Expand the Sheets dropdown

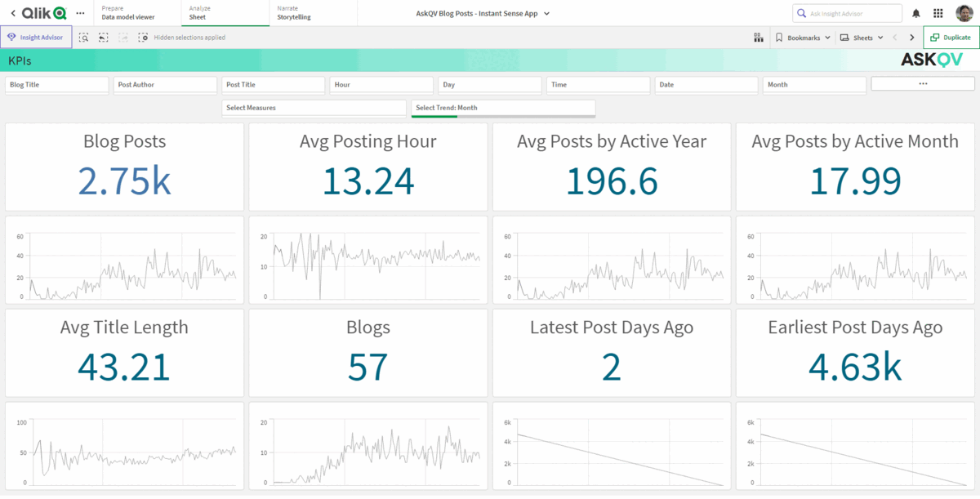862,38
